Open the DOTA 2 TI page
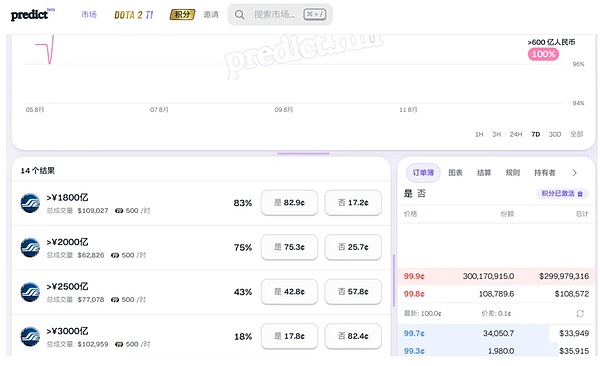This screenshot has height=366, width=600. click(134, 15)
